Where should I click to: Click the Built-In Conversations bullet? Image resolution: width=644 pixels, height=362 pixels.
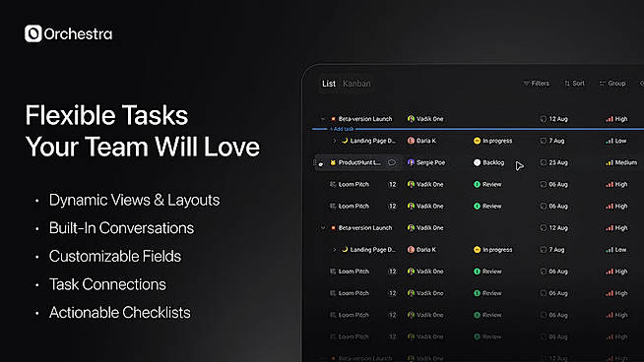tap(121, 228)
